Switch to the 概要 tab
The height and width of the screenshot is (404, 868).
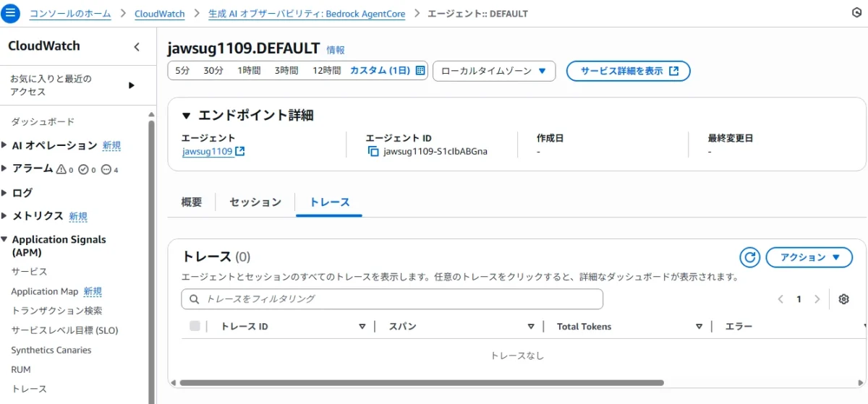click(x=192, y=202)
